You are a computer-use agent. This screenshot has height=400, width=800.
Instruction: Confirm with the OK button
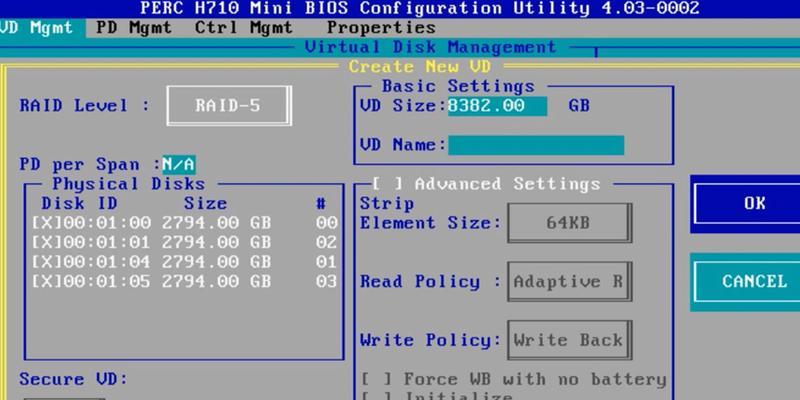pyautogui.click(x=747, y=204)
